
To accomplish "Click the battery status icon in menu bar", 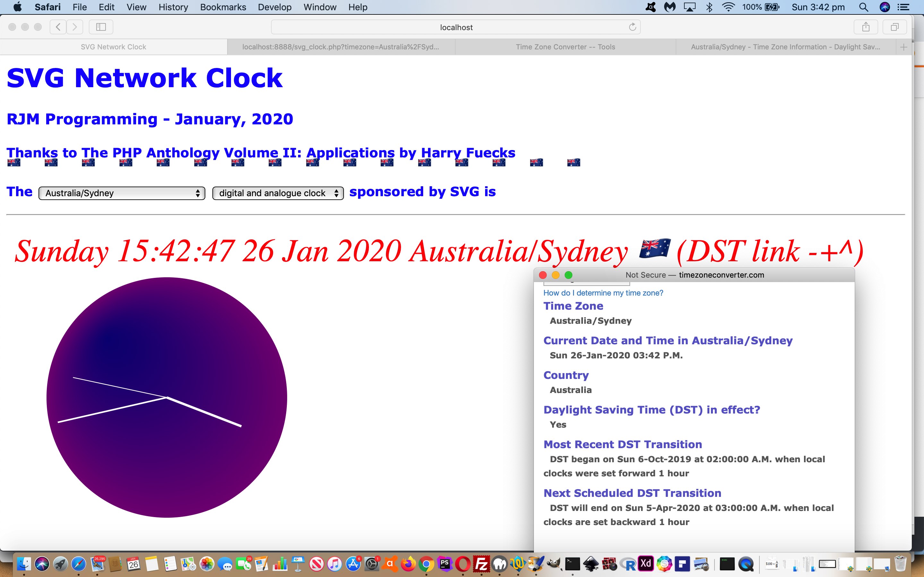I will tap(774, 7).
